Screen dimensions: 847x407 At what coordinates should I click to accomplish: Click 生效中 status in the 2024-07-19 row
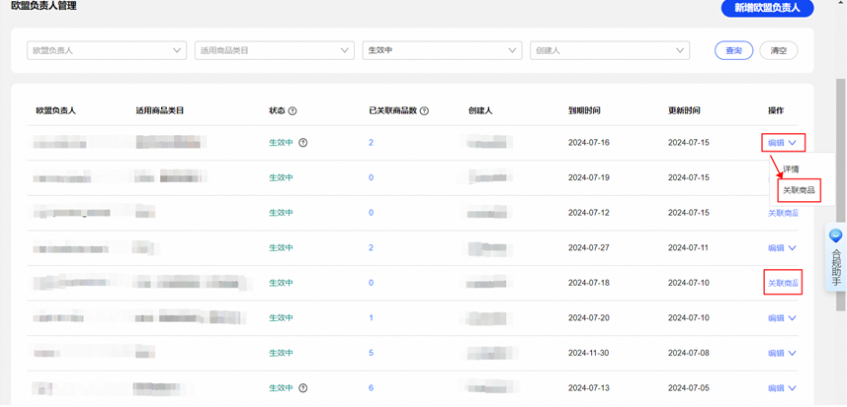pyautogui.click(x=281, y=178)
